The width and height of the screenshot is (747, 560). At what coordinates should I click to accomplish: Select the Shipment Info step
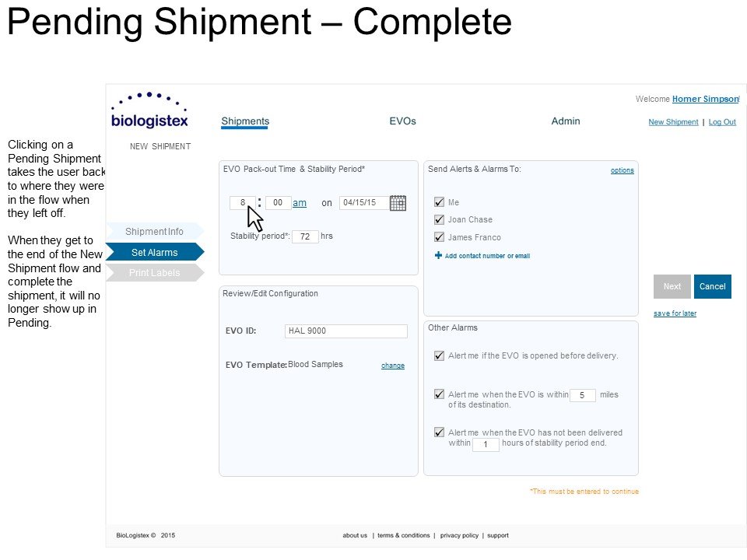(x=154, y=232)
